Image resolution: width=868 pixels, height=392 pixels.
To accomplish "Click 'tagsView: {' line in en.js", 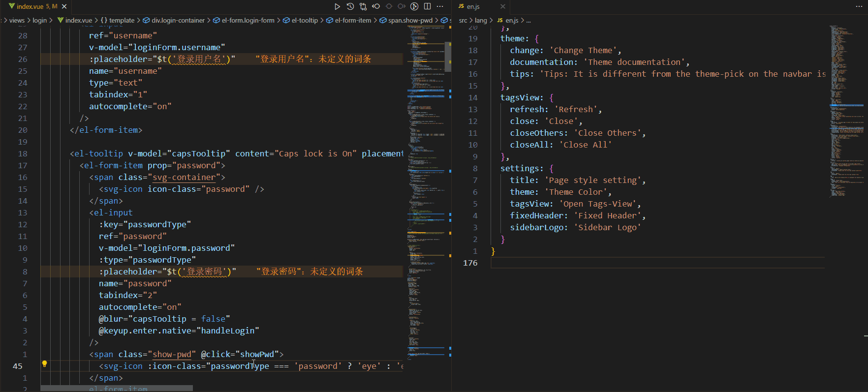I will (527, 97).
